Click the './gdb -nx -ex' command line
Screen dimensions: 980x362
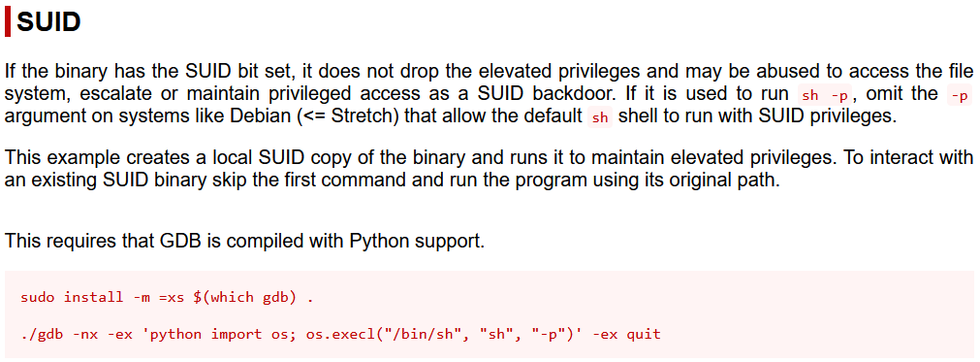[340, 334]
